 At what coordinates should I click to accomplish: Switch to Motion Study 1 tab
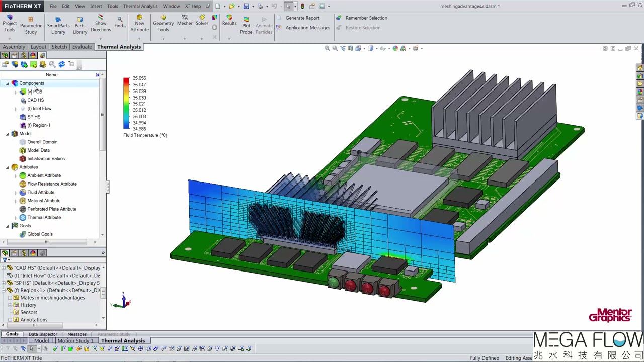point(75,341)
